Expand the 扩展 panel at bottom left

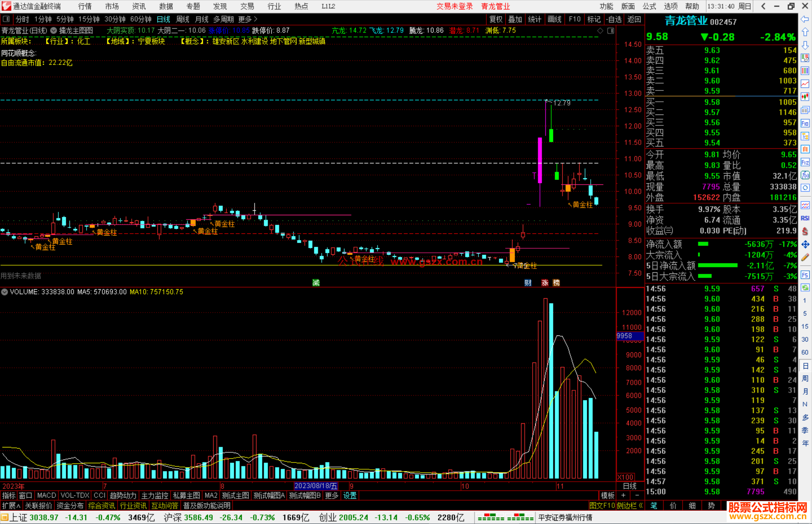(11, 506)
